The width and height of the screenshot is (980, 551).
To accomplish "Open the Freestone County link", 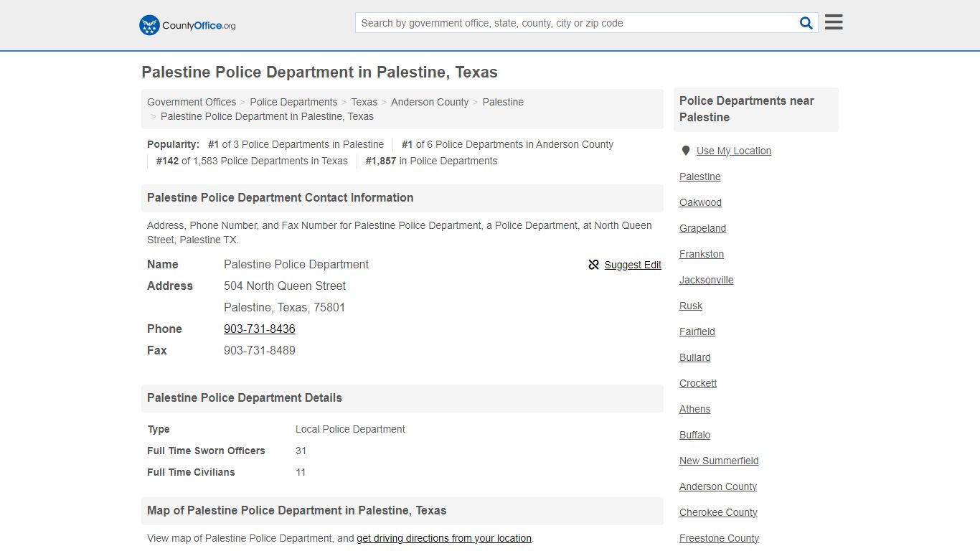I will (x=719, y=538).
